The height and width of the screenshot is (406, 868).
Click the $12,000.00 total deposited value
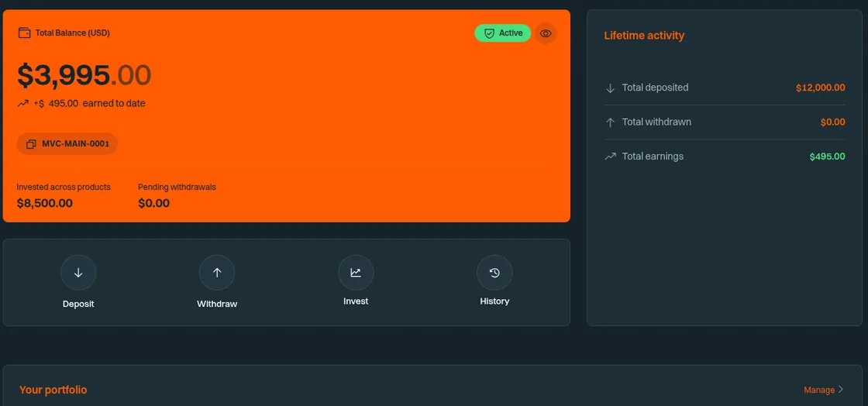click(821, 88)
